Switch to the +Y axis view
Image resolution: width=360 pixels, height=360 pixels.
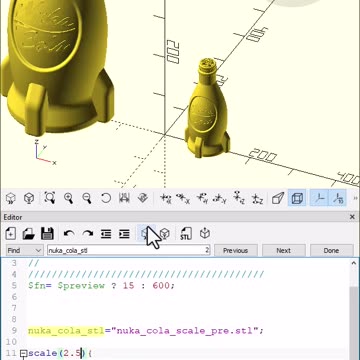click(202, 198)
